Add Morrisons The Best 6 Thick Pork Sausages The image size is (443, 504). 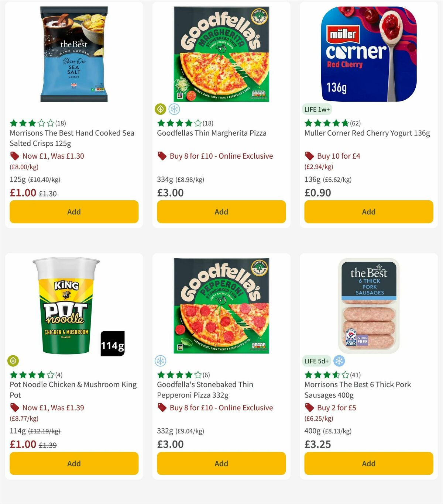point(368,463)
